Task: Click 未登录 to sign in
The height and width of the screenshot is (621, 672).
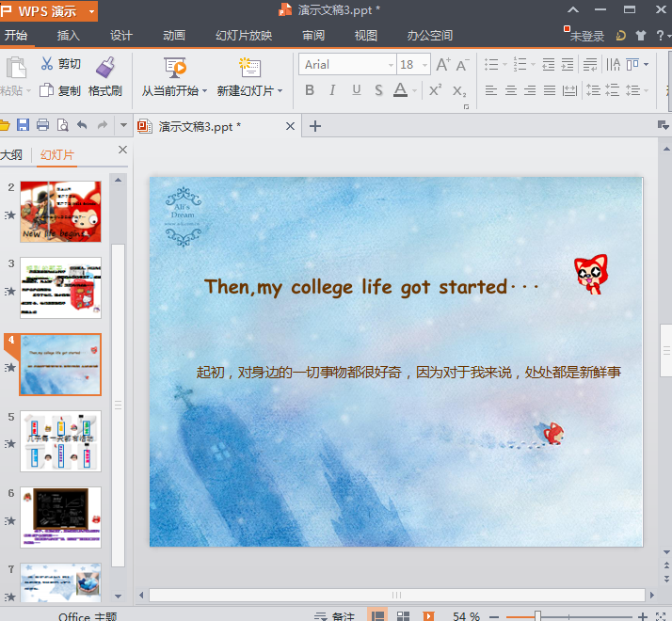Action: pyautogui.click(x=586, y=36)
